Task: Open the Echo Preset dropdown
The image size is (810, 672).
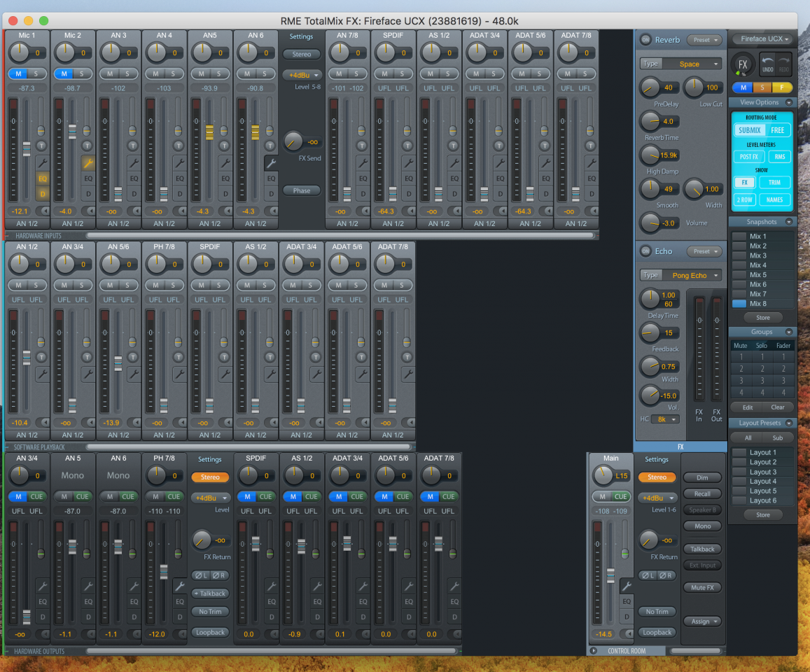Action: [705, 251]
